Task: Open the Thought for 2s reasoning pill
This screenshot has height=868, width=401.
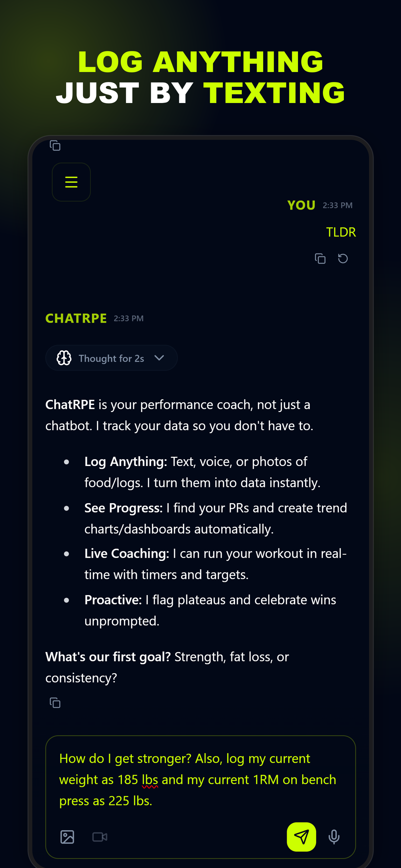Action: coord(111,358)
